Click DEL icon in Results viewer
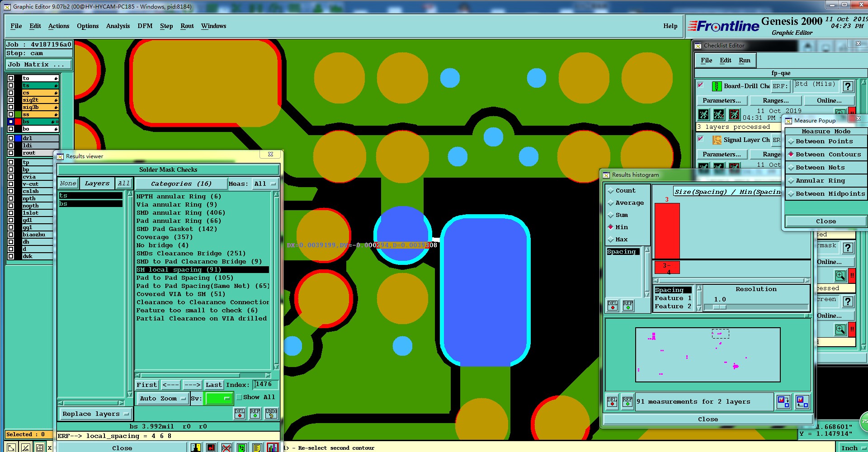The width and height of the screenshot is (868, 452). [x=240, y=413]
